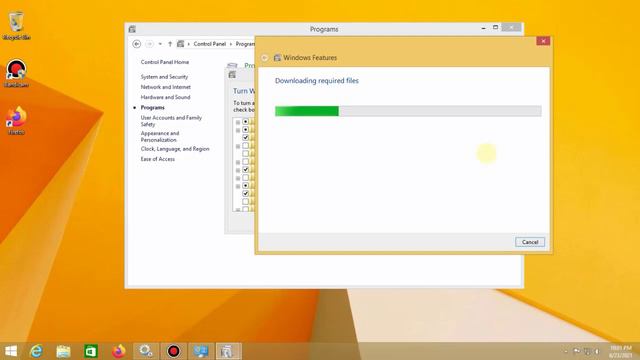Viewport: 640px width, 360px height.
Task: Open the taskbar clock and date
Action: point(620,351)
